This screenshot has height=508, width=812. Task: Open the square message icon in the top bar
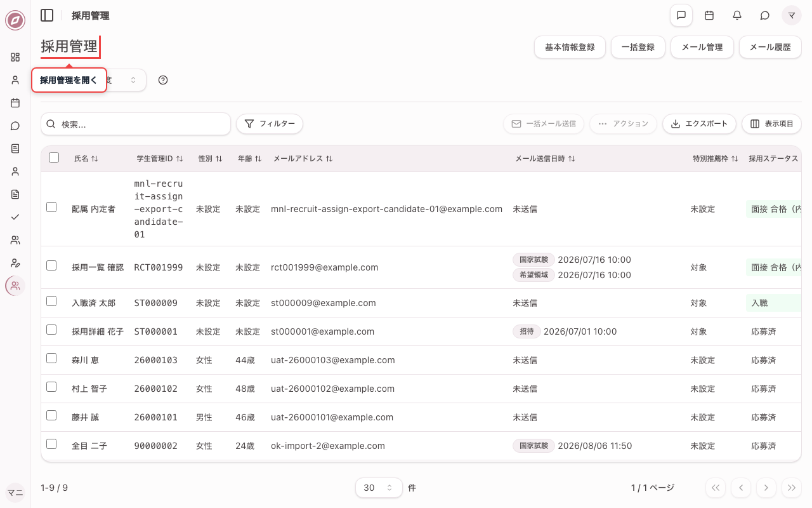pyautogui.click(x=681, y=15)
